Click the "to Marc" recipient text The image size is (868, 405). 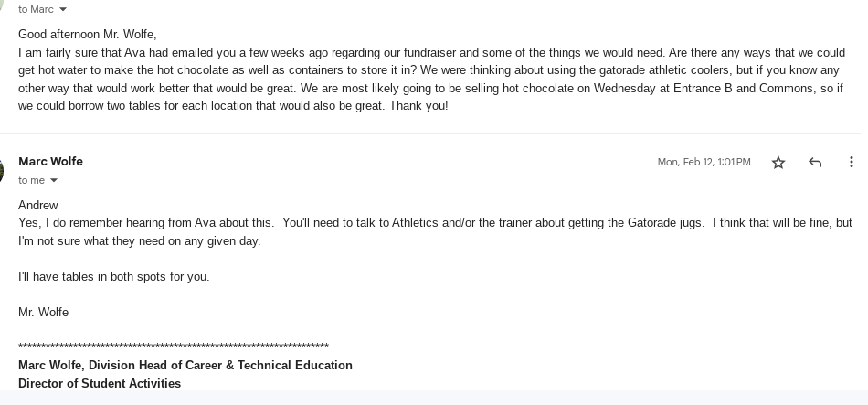[x=36, y=9]
